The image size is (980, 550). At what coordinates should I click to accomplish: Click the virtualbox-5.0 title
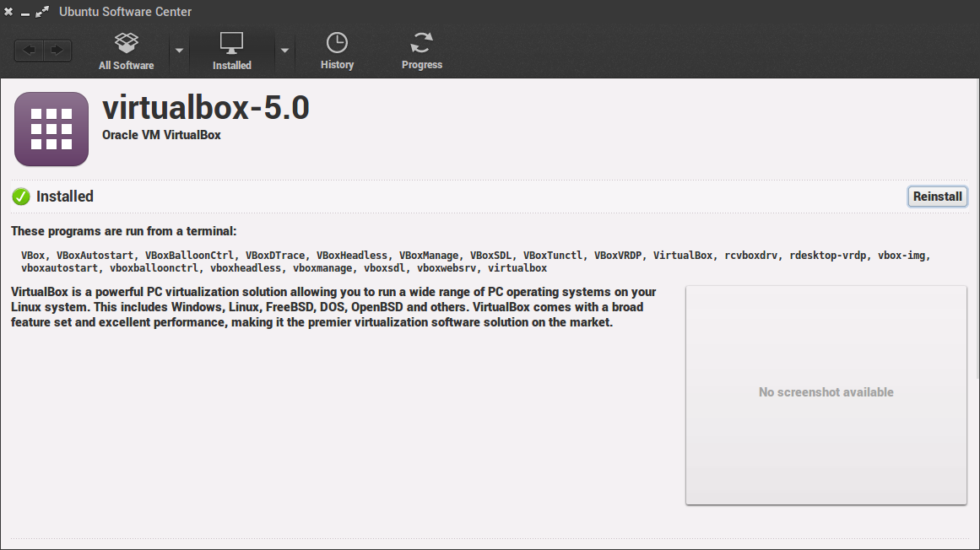tap(206, 107)
